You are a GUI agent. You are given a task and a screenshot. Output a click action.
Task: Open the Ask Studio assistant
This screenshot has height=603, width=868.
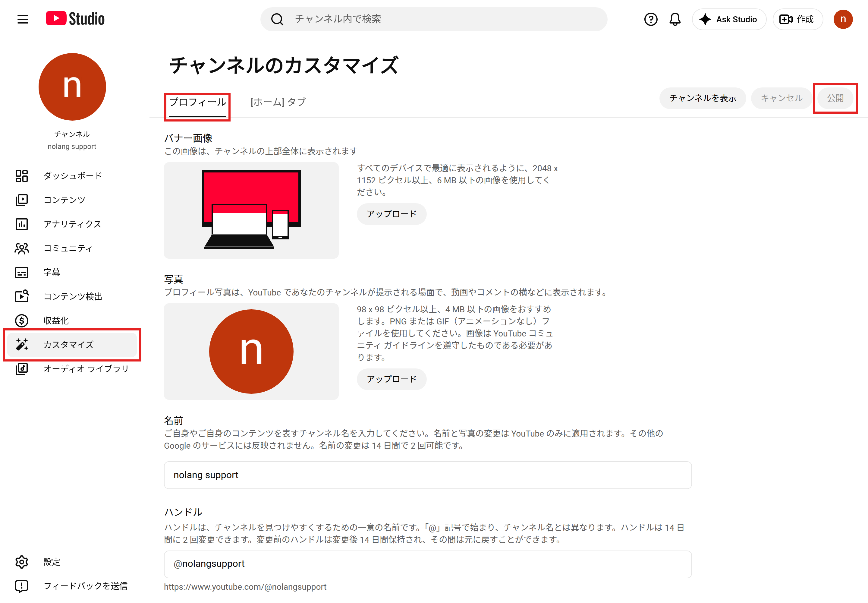pyautogui.click(x=729, y=19)
